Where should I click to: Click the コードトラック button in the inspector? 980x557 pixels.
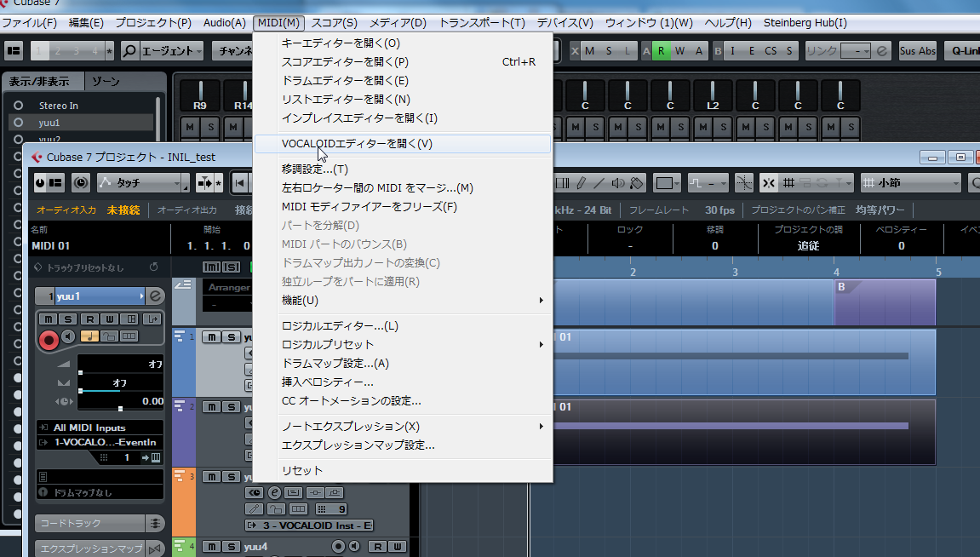tap(90, 523)
